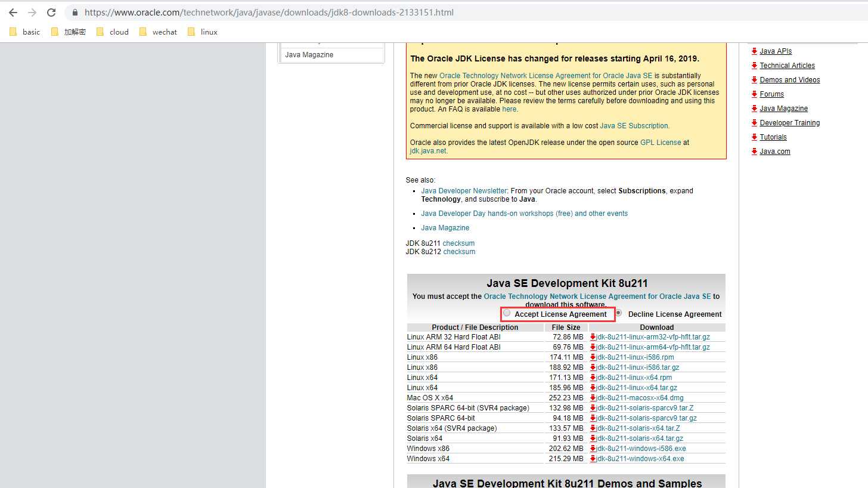The image size is (868, 488).
Task: Select the Decline License Agreement radio button
Action: point(619,313)
